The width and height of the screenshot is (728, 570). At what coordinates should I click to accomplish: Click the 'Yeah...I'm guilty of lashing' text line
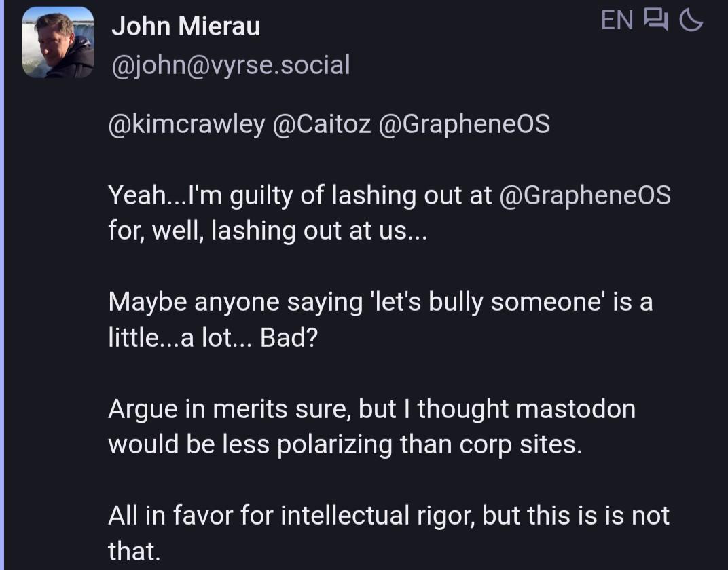(390, 195)
